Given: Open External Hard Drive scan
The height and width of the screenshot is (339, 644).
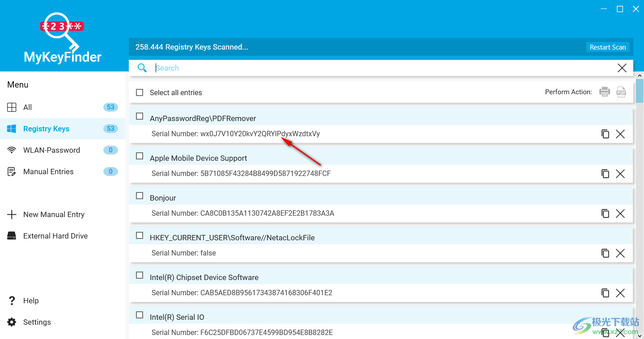Looking at the screenshot, I should [x=63, y=236].
